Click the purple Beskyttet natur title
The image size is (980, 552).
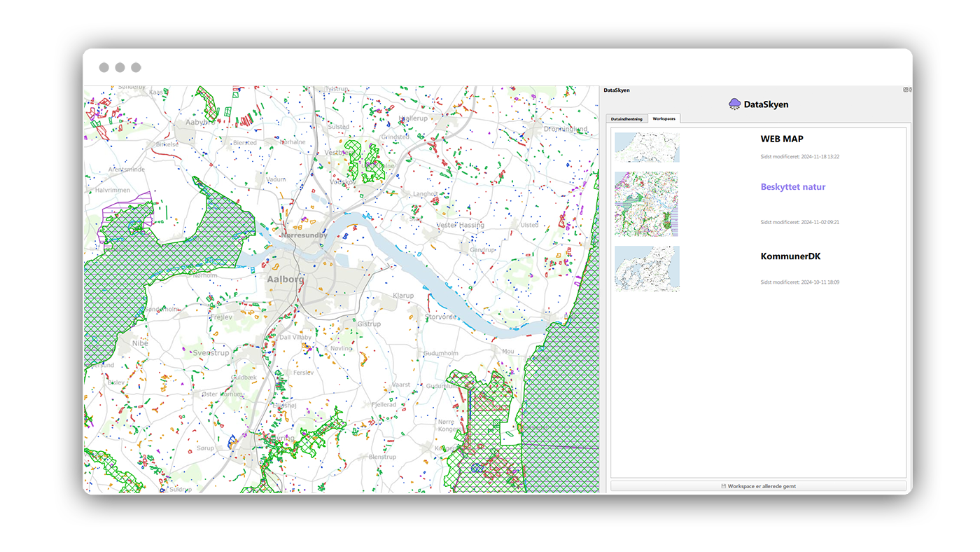coord(792,187)
